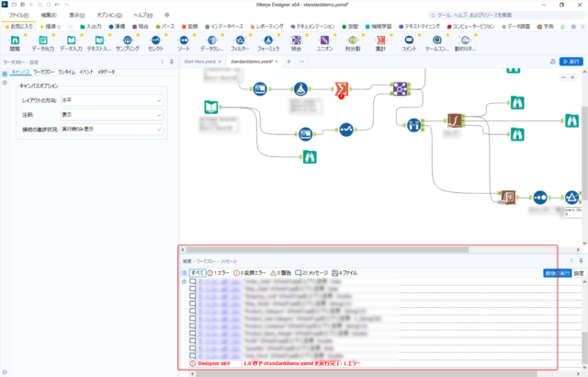
Task: Open the ファイル(F) menu
Action: 18,16
